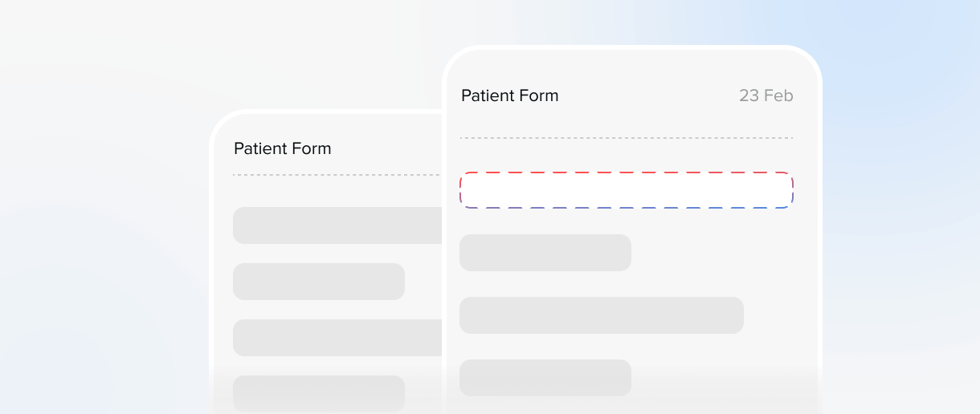980x414 pixels.
Task: Select short gray bar below the dashed field
Action: click(545, 253)
